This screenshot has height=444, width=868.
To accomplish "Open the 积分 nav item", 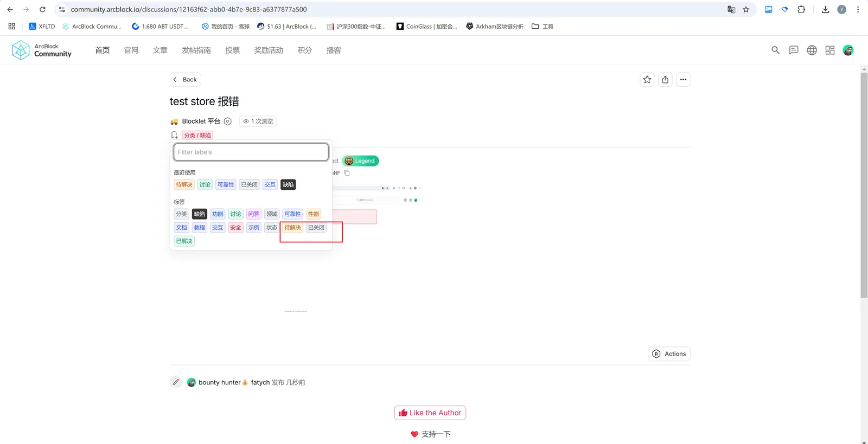I will [x=305, y=50].
